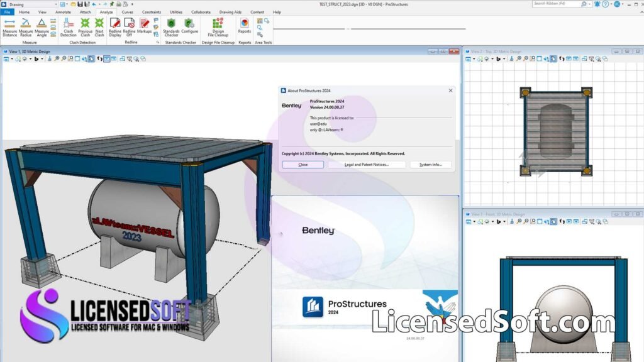Open the user account avatar
Viewport: 644px width, 362px height.
(x=617, y=4)
